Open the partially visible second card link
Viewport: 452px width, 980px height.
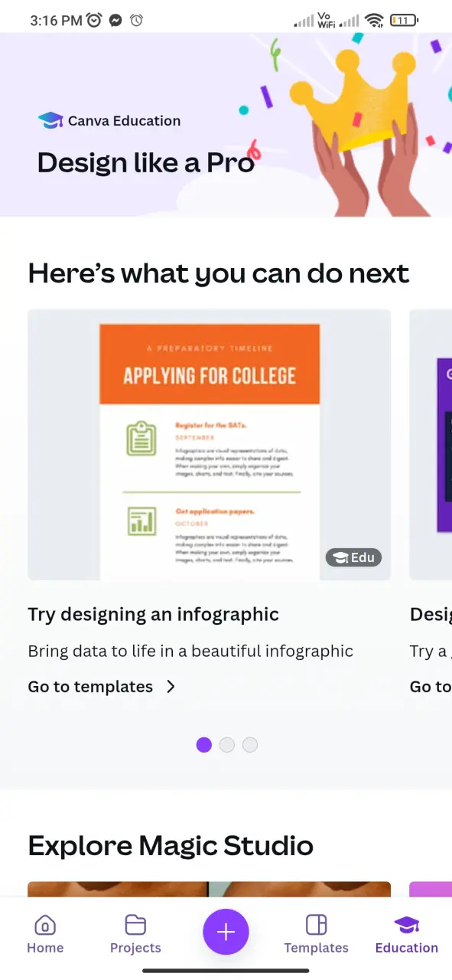tap(431, 687)
